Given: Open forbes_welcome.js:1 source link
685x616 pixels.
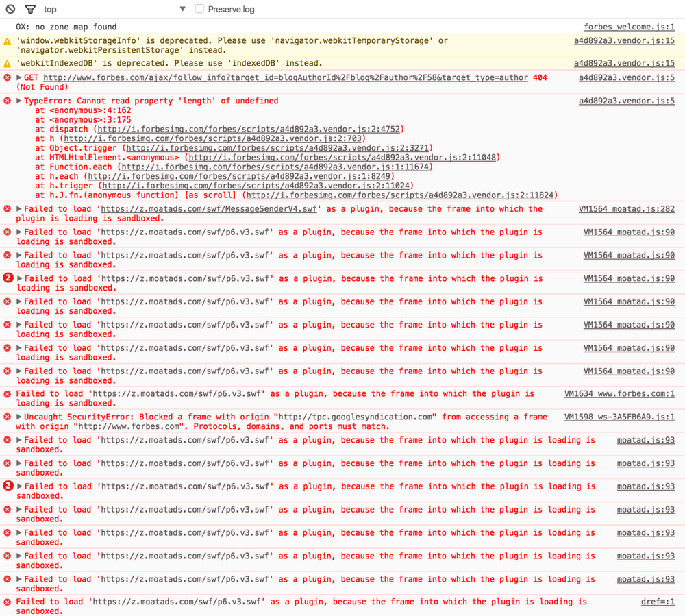Looking at the screenshot, I should click(x=629, y=27).
